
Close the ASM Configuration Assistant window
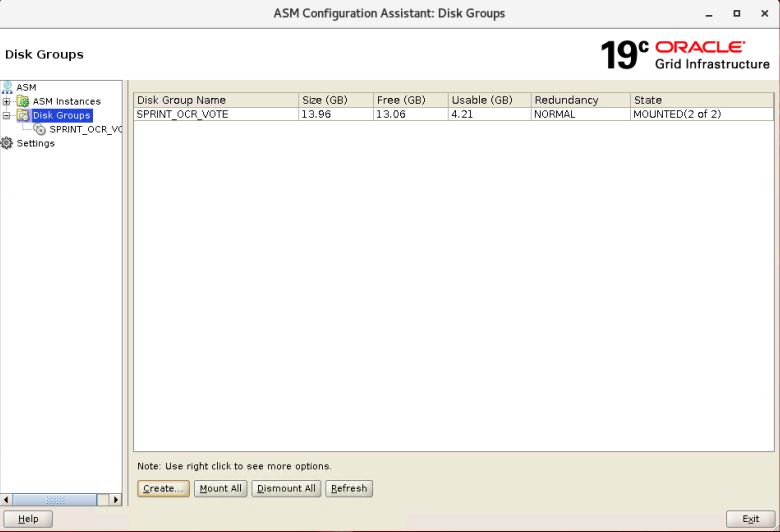point(765,14)
